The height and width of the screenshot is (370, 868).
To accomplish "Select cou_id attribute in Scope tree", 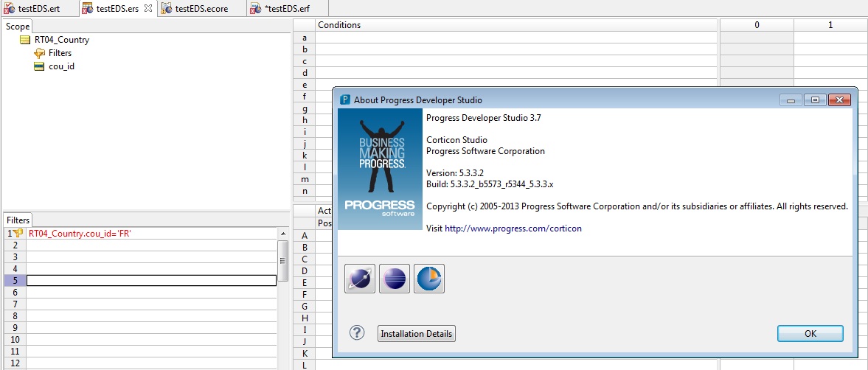I will coord(61,66).
